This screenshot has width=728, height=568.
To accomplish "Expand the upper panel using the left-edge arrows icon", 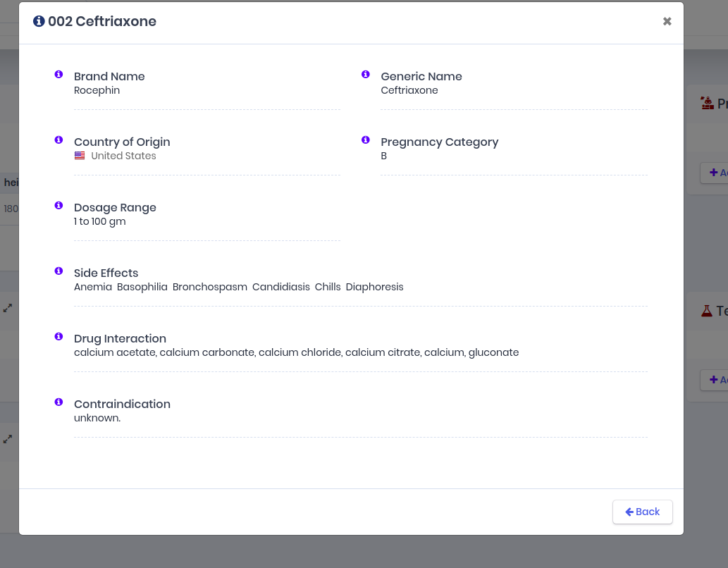I will coord(8,308).
